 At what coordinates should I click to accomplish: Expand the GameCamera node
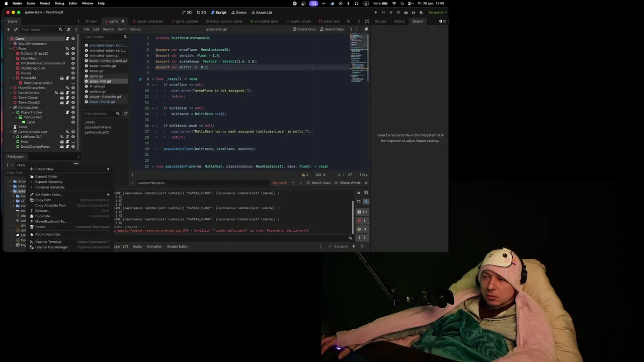[x=11, y=93]
